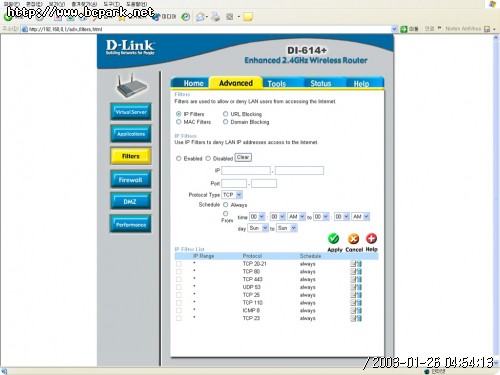Expand the address bar history dropdown
This screenshot has width=500, height=375.
click(x=394, y=29)
